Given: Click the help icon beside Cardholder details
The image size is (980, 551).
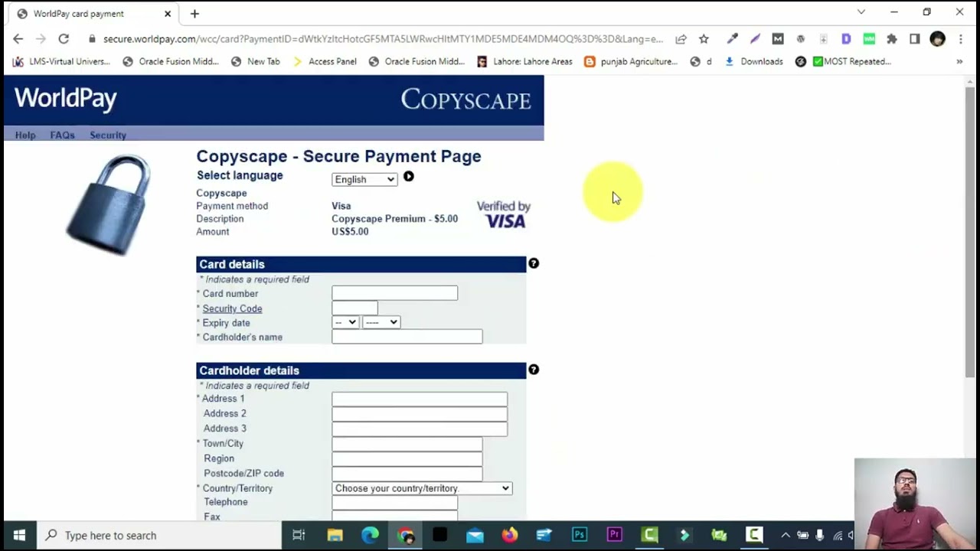Looking at the screenshot, I should (x=534, y=370).
